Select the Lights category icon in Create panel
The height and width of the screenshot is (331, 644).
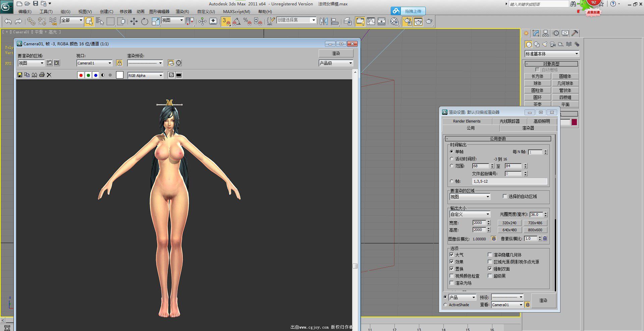click(x=545, y=44)
